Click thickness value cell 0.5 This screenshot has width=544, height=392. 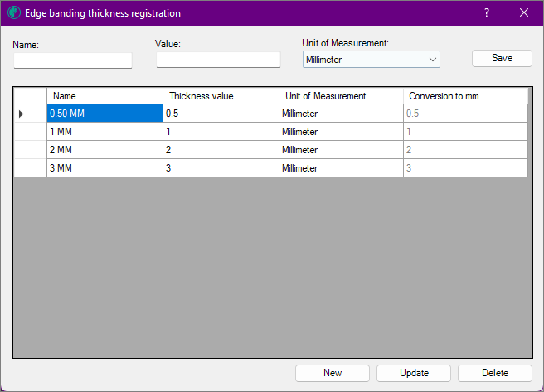pyautogui.click(x=221, y=114)
